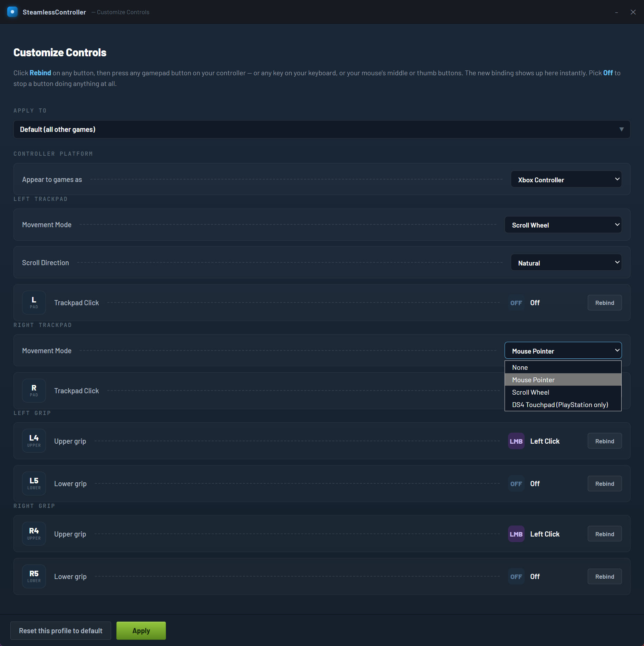This screenshot has width=644, height=646.
Task: Rebind the L5 lower grip
Action: (x=605, y=484)
